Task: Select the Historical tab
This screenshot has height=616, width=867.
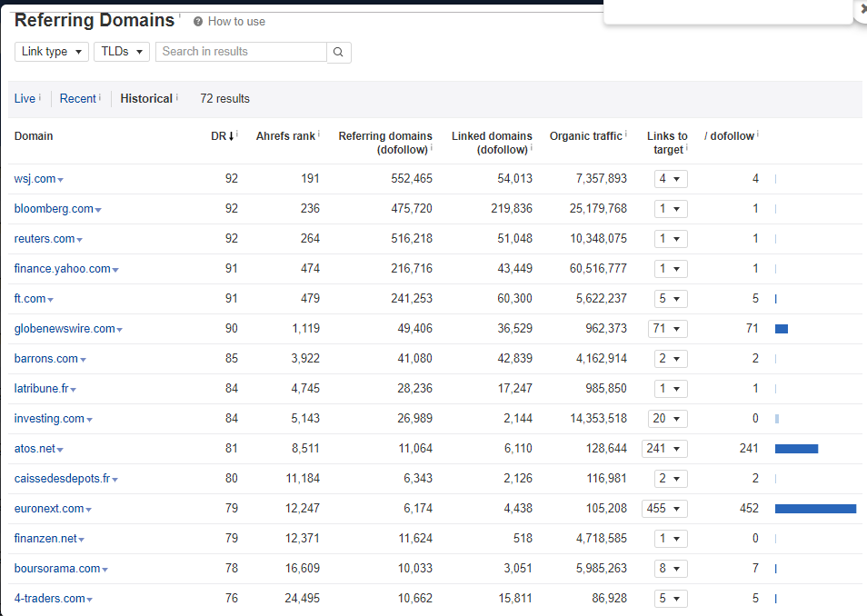Action: pyautogui.click(x=146, y=98)
